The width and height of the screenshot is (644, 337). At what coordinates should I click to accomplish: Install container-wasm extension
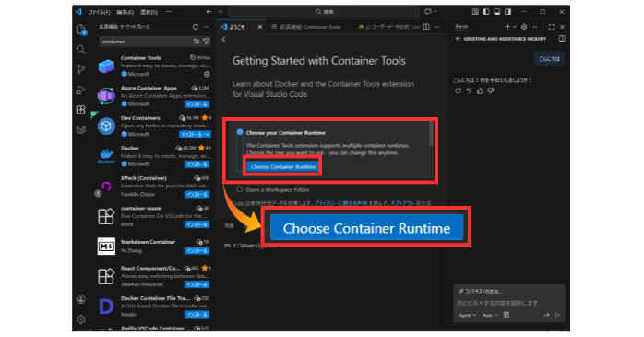pyautogui.click(x=197, y=224)
